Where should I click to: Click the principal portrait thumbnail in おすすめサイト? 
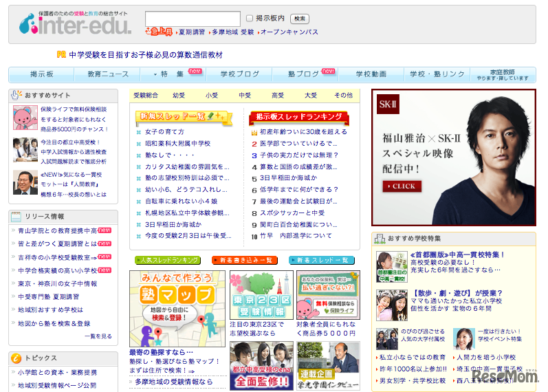point(25,182)
